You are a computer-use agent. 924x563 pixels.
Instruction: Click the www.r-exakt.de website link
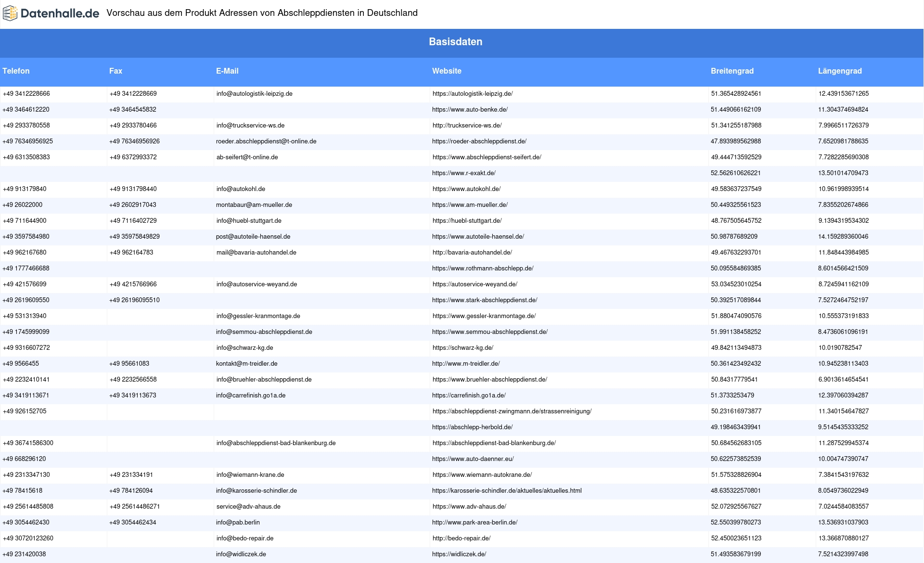[x=463, y=173]
